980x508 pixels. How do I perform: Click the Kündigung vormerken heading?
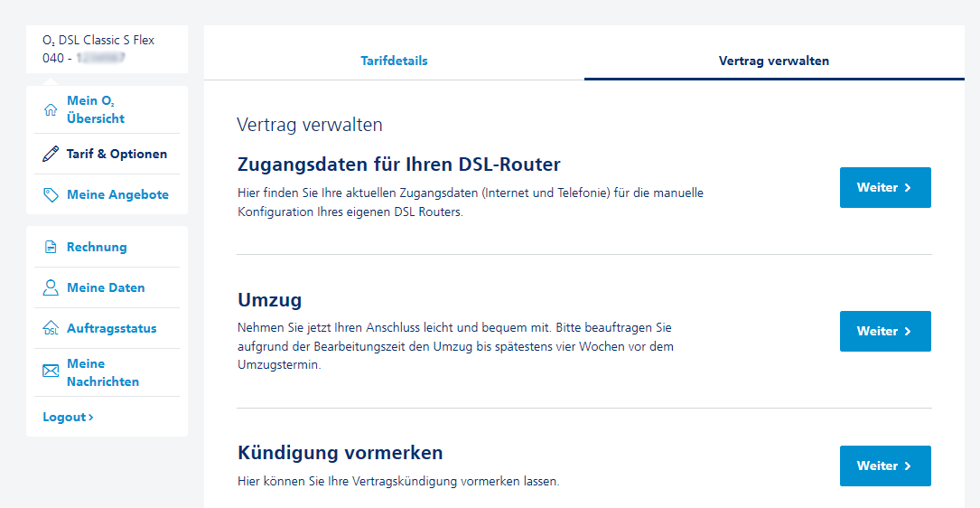tap(341, 453)
